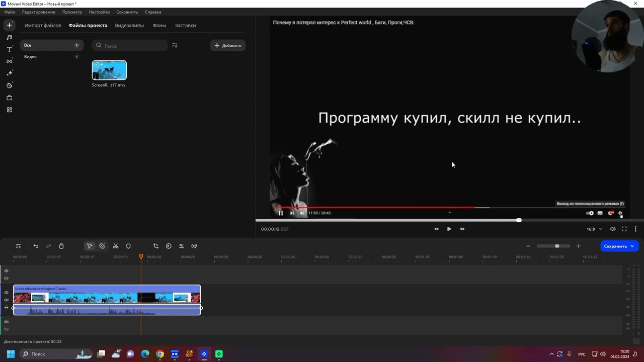Undo the last action
Image resolution: width=644 pixels, height=362 pixels.
pyautogui.click(x=36, y=246)
